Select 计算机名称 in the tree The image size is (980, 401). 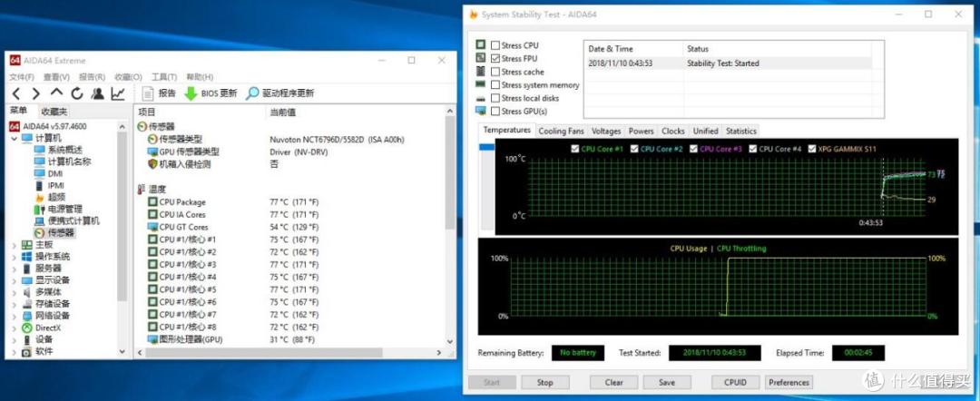tap(63, 161)
